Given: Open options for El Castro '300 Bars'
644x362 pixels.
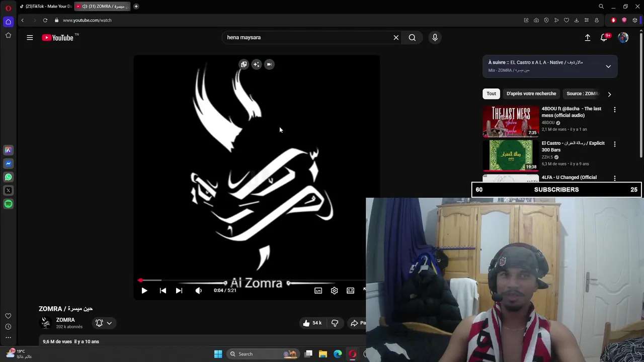Looking at the screenshot, I should tap(614, 144).
